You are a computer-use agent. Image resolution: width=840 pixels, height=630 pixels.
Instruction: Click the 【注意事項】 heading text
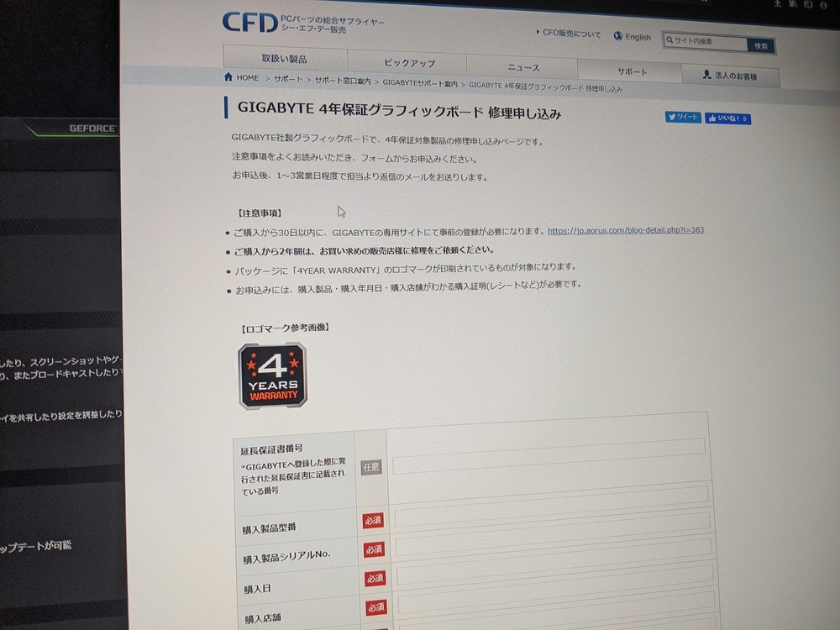tap(260, 213)
